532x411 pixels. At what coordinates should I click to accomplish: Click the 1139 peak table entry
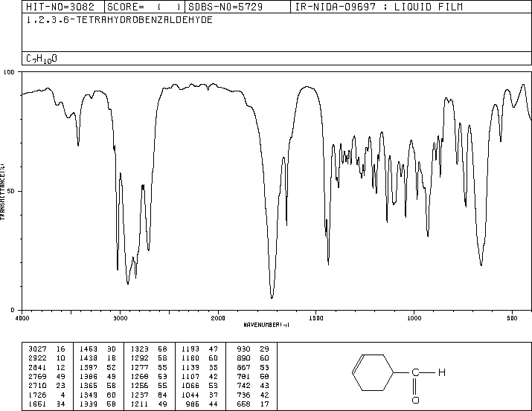point(190,367)
